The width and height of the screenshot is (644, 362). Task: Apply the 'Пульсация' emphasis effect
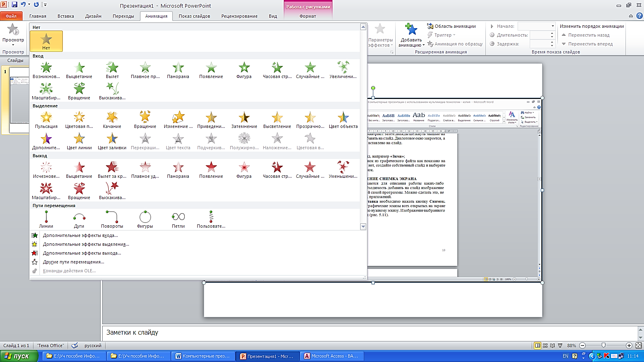(x=46, y=120)
